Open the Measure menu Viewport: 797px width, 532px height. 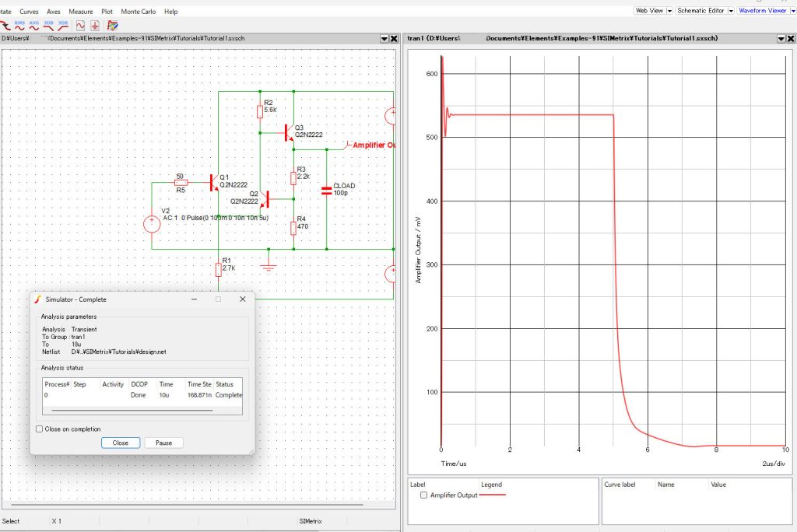pyautogui.click(x=80, y=12)
